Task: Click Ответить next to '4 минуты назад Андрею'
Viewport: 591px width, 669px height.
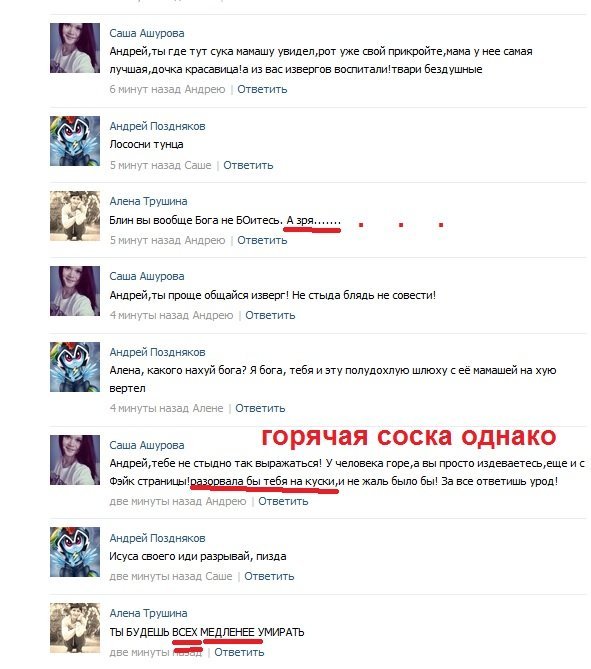Action: point(270,316)
